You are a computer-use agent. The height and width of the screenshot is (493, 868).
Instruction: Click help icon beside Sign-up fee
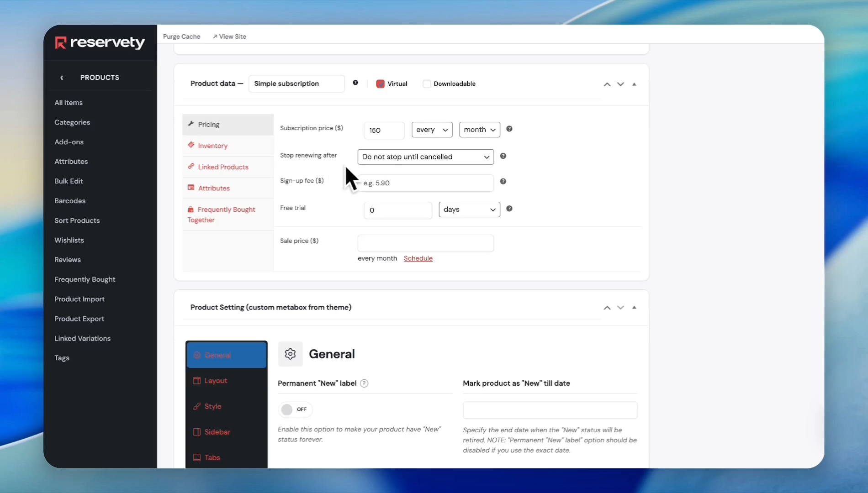(503, 182)
